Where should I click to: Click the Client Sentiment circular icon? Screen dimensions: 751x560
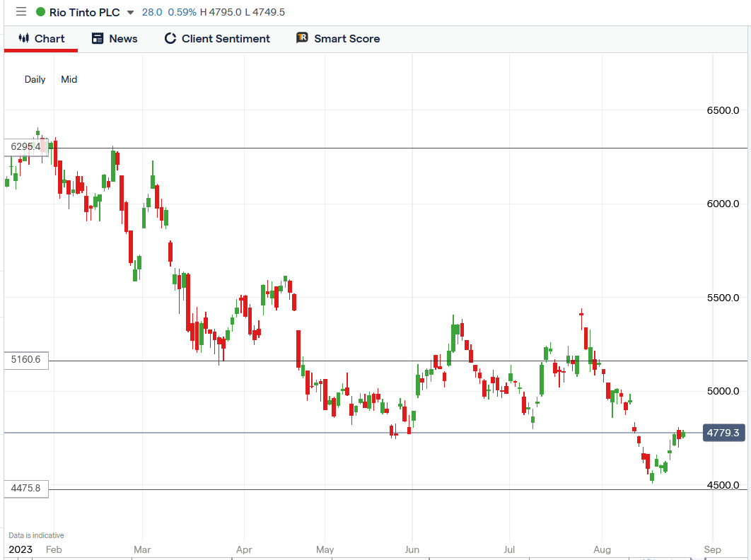click(170, 38)
